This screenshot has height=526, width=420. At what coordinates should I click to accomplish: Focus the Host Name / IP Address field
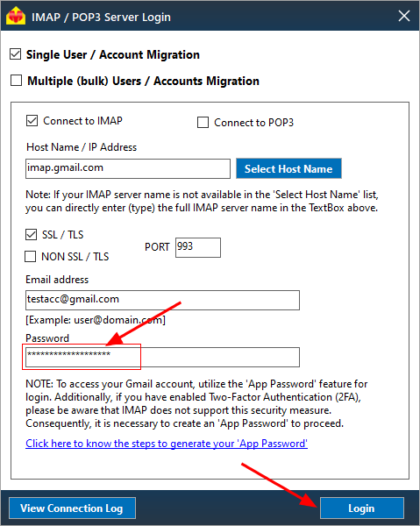click(x=128, y=168)
